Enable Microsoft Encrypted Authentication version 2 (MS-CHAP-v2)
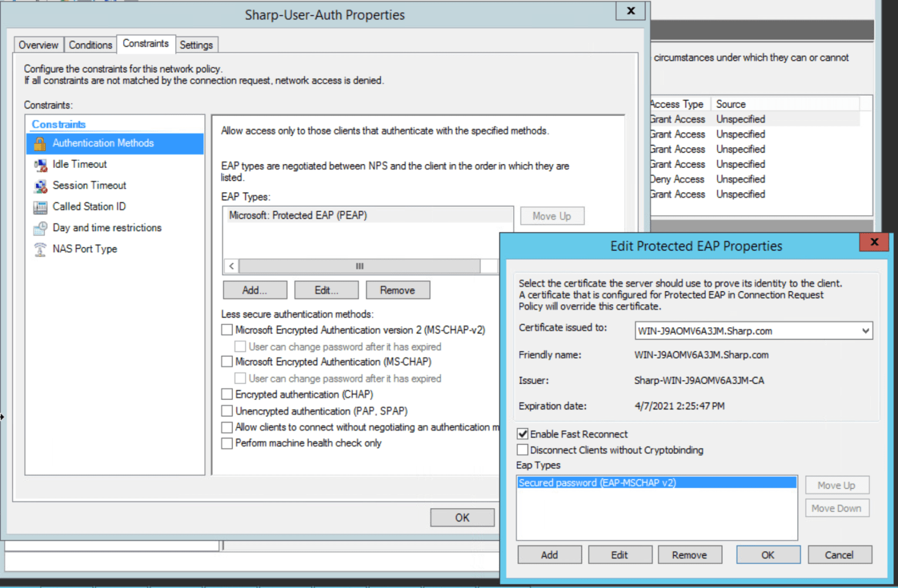 [x=227, y=330]
